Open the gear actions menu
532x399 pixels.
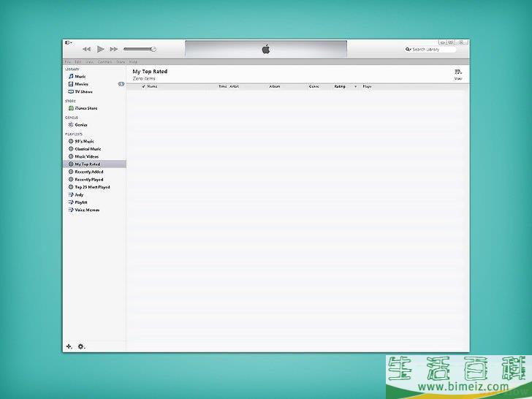81,346
